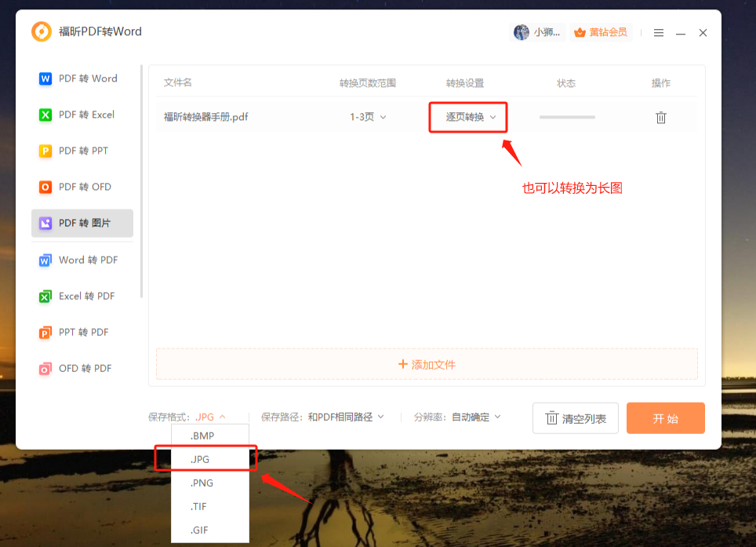Select the PDF 转 OFD tool
Screen dimensions: 756x547
[82, 187]
